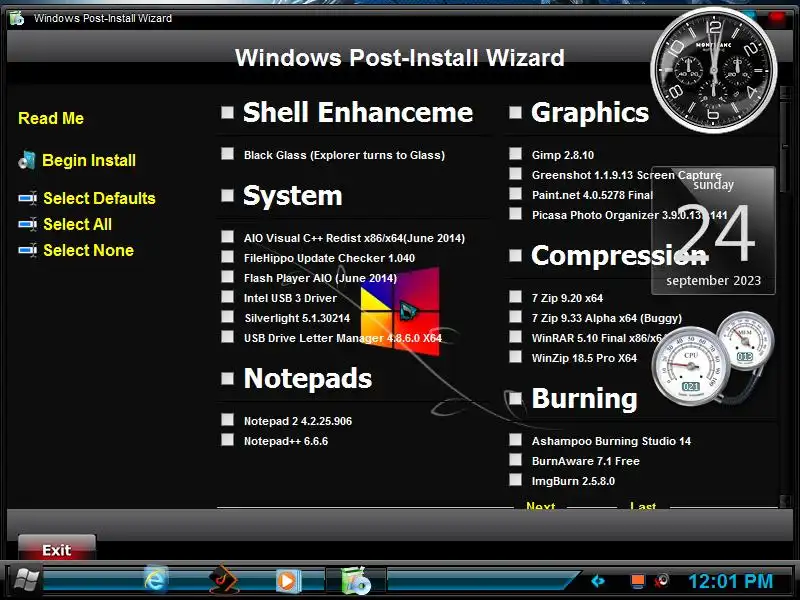The width and height of the screenshot is (800, 600).
Task: Check the Shell Enhancements category box
Action: tap(228, 112)
